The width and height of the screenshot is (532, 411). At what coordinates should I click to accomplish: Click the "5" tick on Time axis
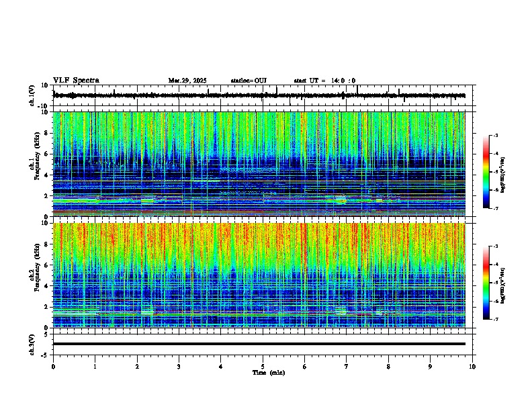(263, 367)
